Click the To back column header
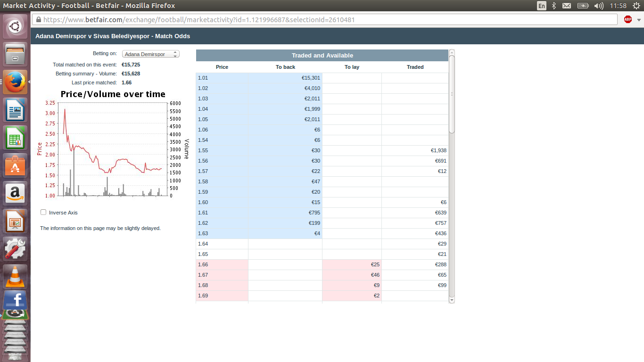This screenshot has width=644, height=362. point(285,67)
